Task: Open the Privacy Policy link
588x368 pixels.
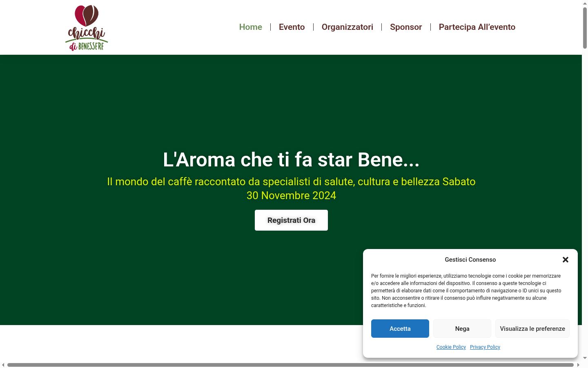Action: [485, 347]
